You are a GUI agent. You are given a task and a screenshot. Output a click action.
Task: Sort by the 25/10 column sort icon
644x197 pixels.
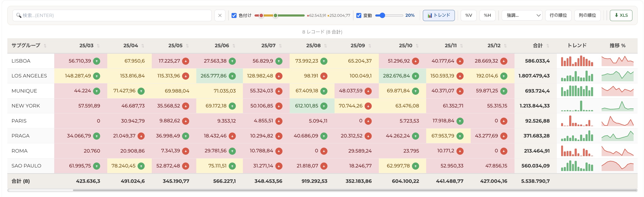pos(417,46)
